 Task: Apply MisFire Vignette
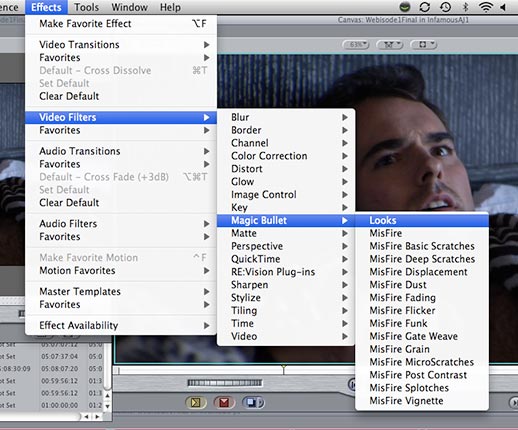click(422, 401)
